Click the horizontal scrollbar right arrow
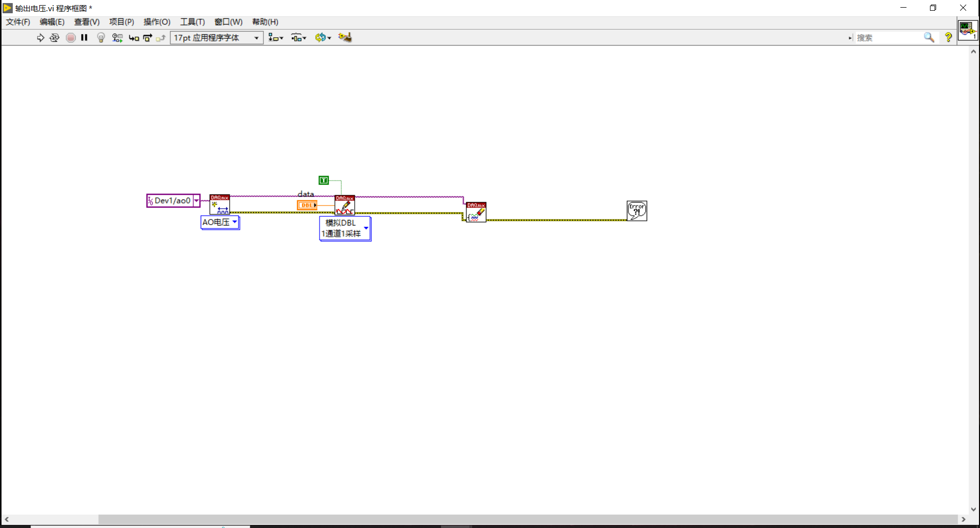 [x=964, y=519]
